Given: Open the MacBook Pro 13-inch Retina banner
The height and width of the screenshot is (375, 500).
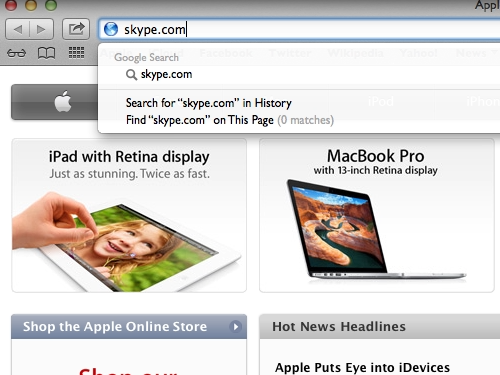Looking at the screenshot, I should click(x=377, y=216).
